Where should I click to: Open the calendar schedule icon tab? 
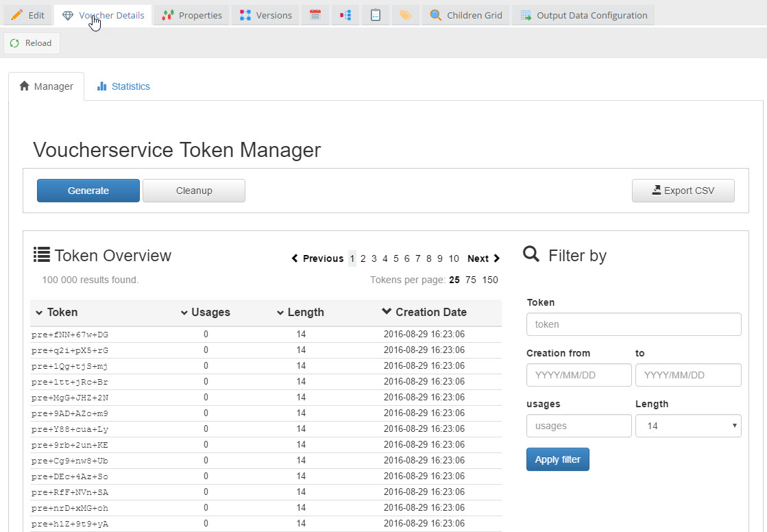(x=315, y=15)
